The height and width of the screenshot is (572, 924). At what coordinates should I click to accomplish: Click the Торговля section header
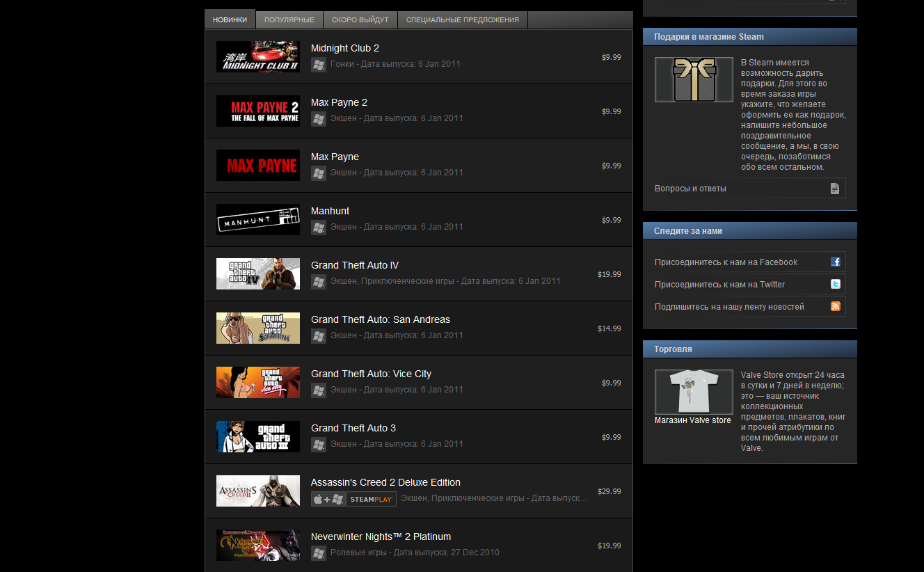(x=750, y=349)
